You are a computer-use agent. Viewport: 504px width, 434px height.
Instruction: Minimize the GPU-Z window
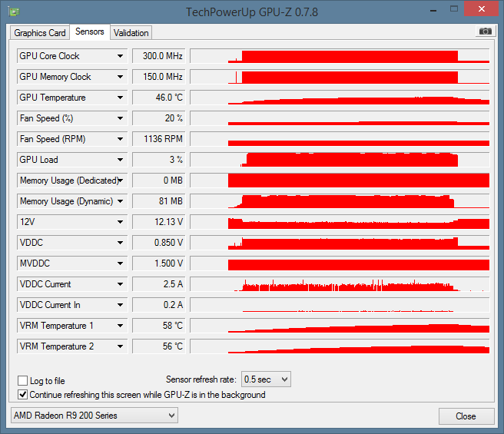(x=433, y=10)
